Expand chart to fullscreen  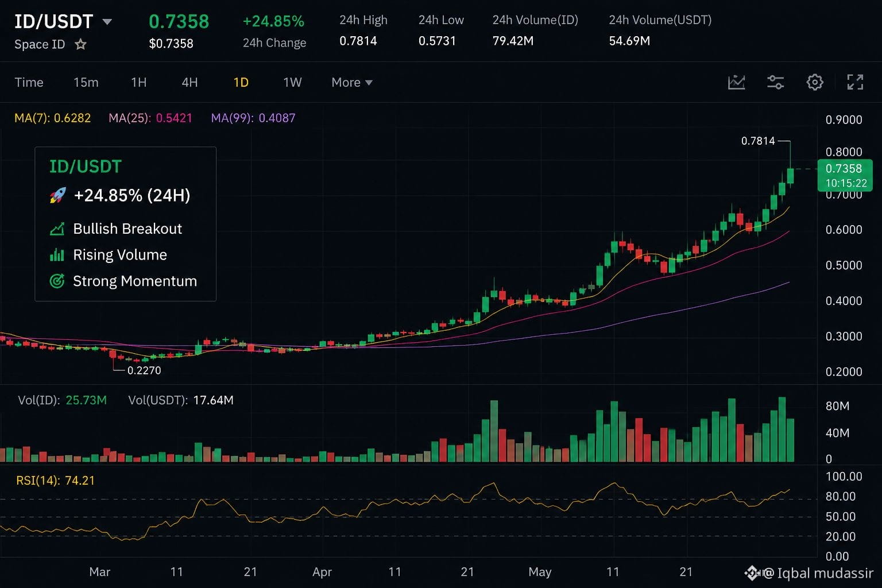click(x=855, y=82)
